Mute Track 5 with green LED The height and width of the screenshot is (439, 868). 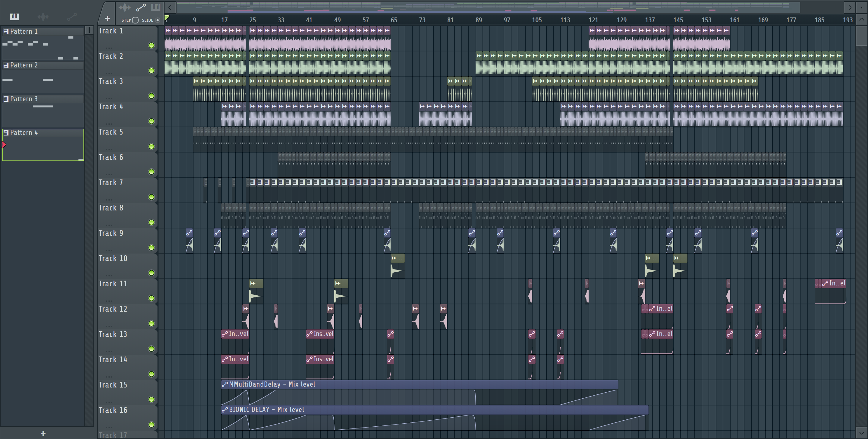151,146
